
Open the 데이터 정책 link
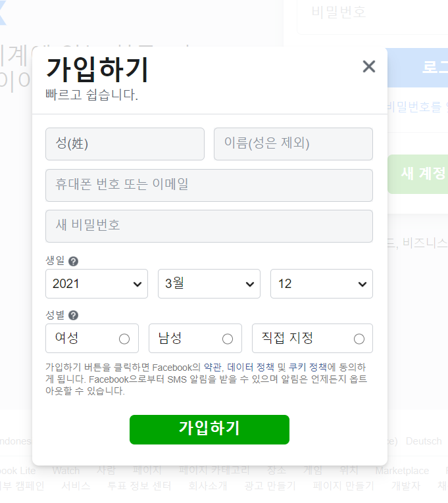pyautogui.click(x=251, y=367)
